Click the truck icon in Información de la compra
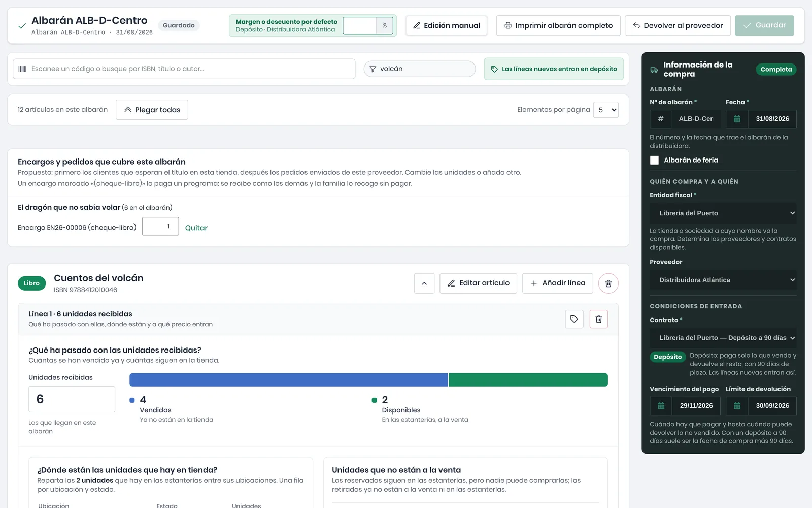The image size is (812, 508). 654,70
